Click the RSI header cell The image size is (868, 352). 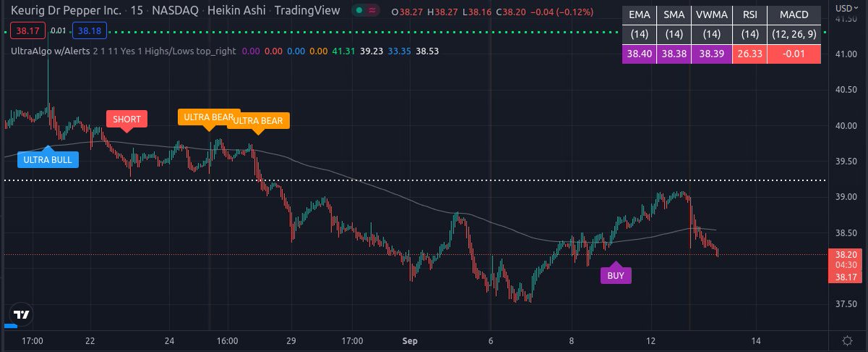click(749, 13)
